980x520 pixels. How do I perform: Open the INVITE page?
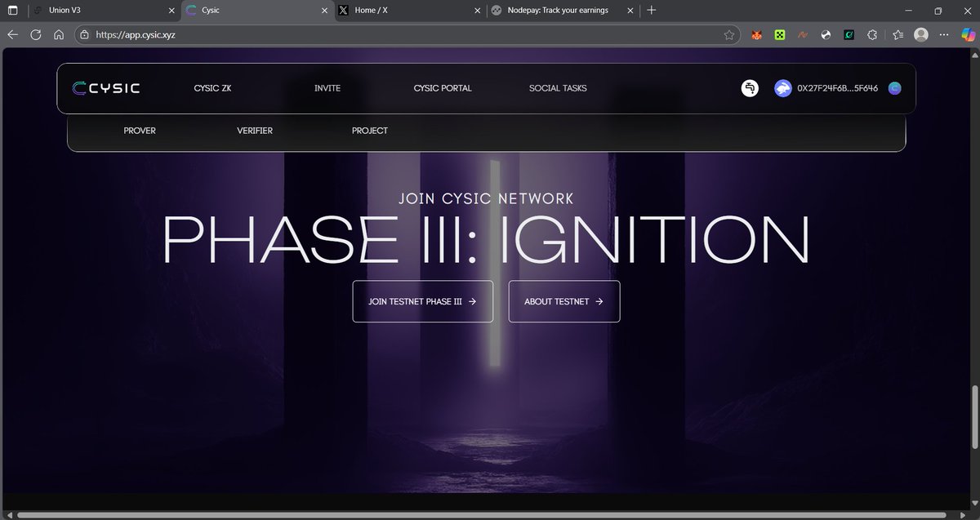pyautogui.click(x=327, y=88)
